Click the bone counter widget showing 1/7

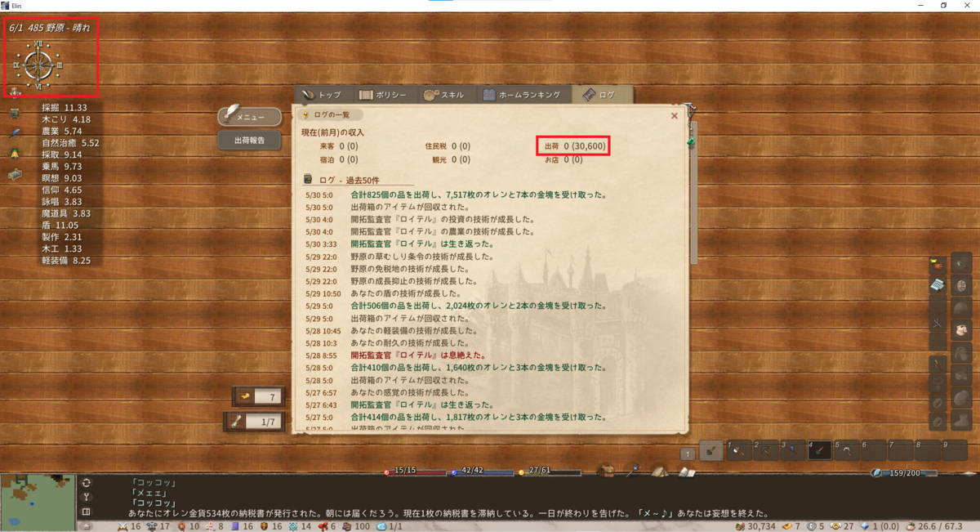tap(255, 422)
